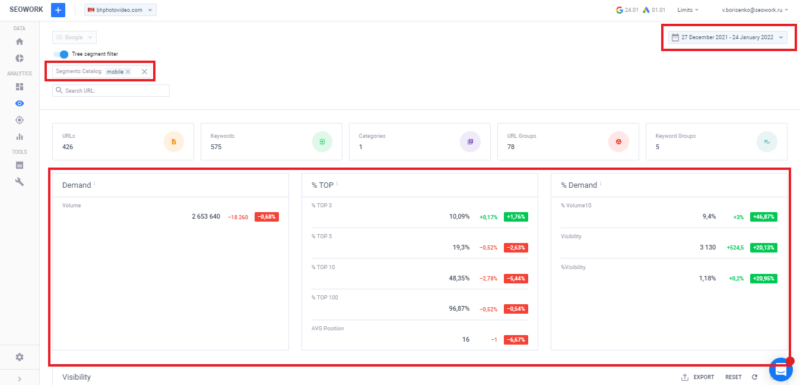Click the +20,13% green badge
This screenshot has width=800, height=385.
764,247
